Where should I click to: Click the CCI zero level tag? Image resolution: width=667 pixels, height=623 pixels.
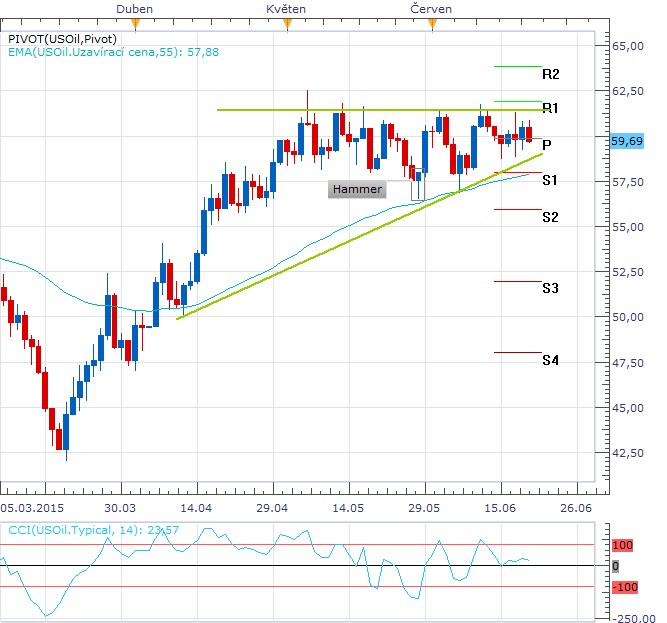[615, 566]
